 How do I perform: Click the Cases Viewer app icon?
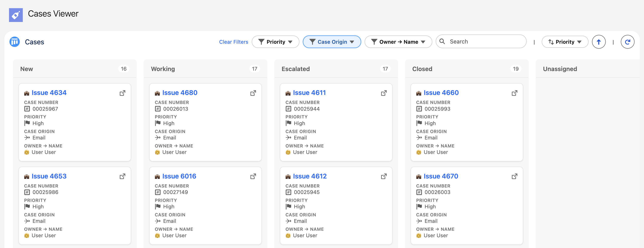point(16,15)
